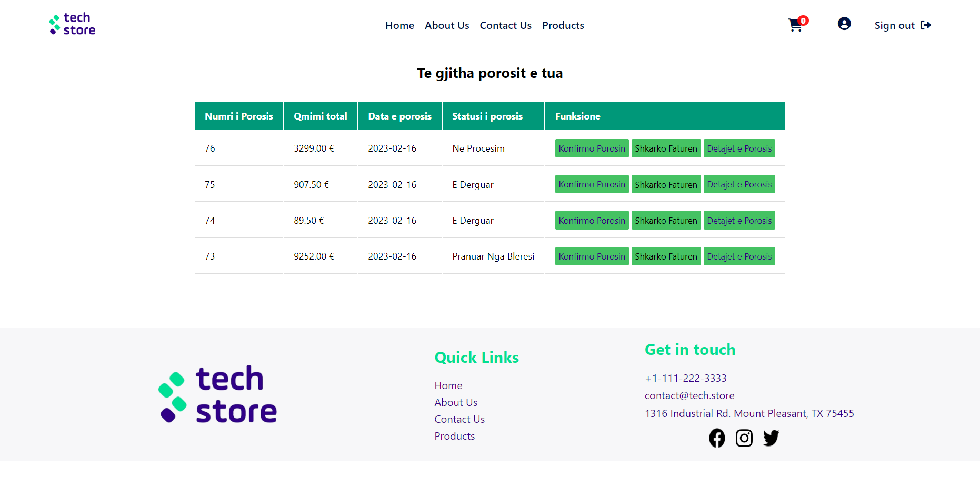Screen dimensions: 980x496
Task: Click Shkarko Faturen for order 75
Action: tap(666, 184)
